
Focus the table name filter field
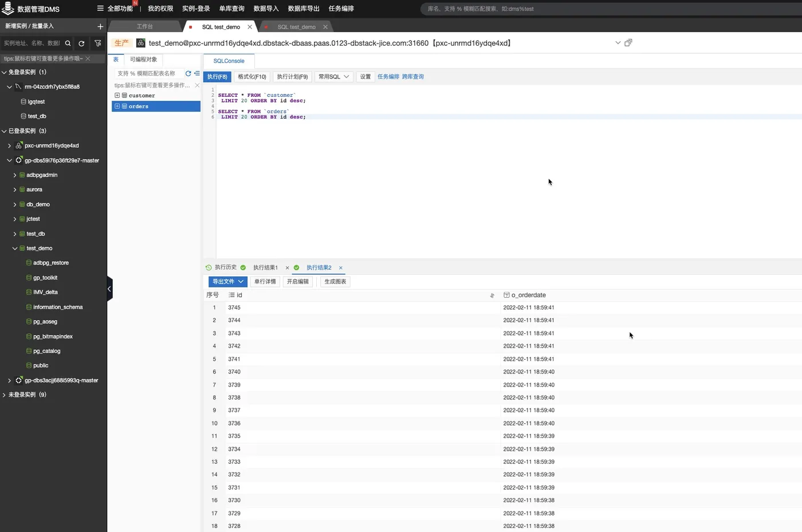click(x=149, y=73)
